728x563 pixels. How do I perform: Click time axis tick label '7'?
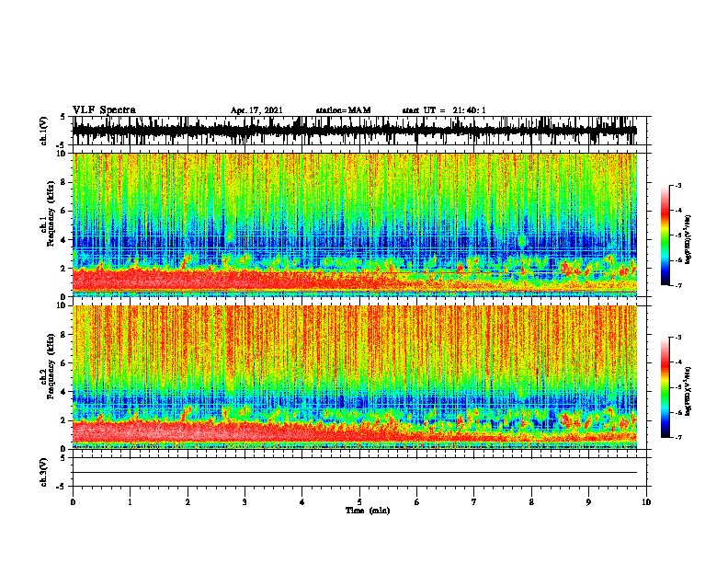[x=474, y=502]
